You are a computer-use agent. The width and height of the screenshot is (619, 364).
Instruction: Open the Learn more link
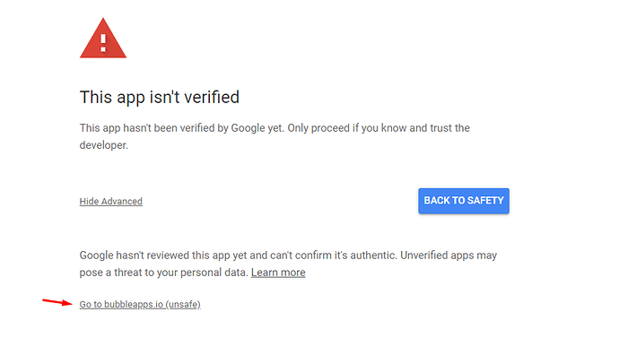[278, 273]
